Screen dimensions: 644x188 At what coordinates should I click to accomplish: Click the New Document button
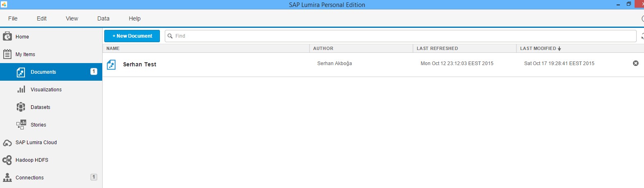coord(132,36)
